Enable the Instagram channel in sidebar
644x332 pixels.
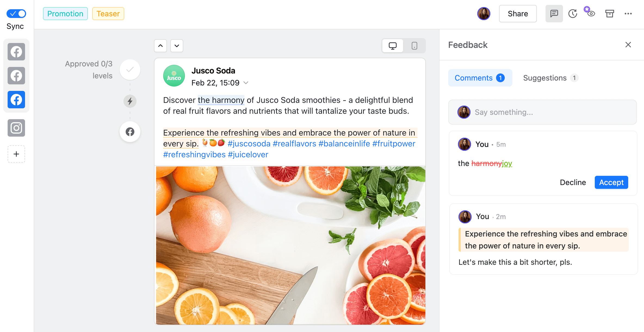click(x=16, y=127)
